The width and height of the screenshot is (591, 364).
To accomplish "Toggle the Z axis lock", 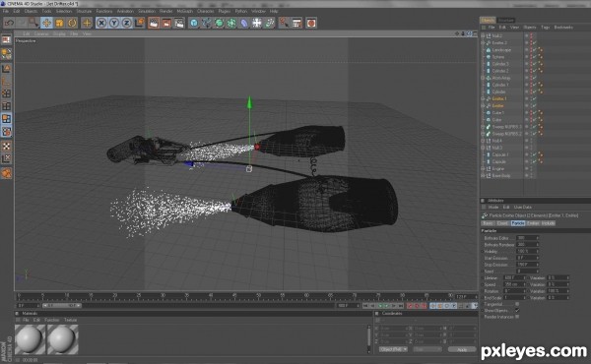I will (127, 23).
